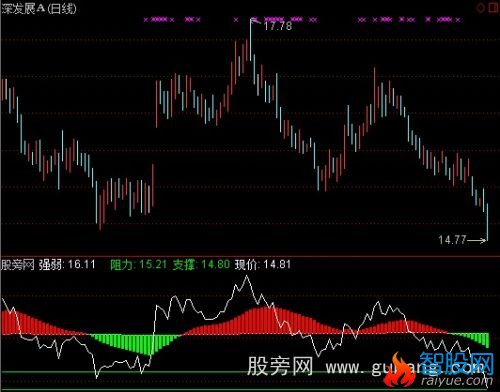500x392 pixels.
Task: Click the 现价: 14.81 current price value
Action: tap(263, 265)
